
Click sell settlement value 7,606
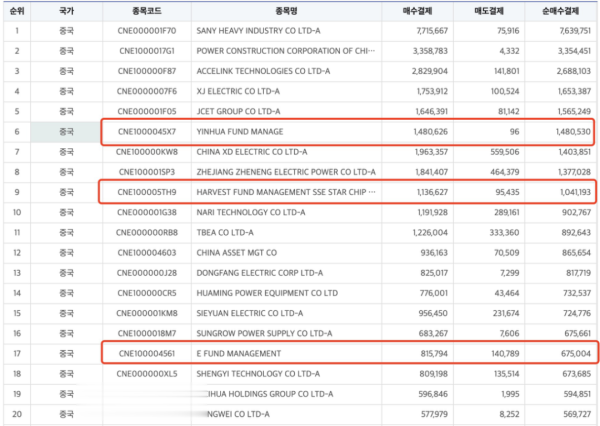coord(509,333)
